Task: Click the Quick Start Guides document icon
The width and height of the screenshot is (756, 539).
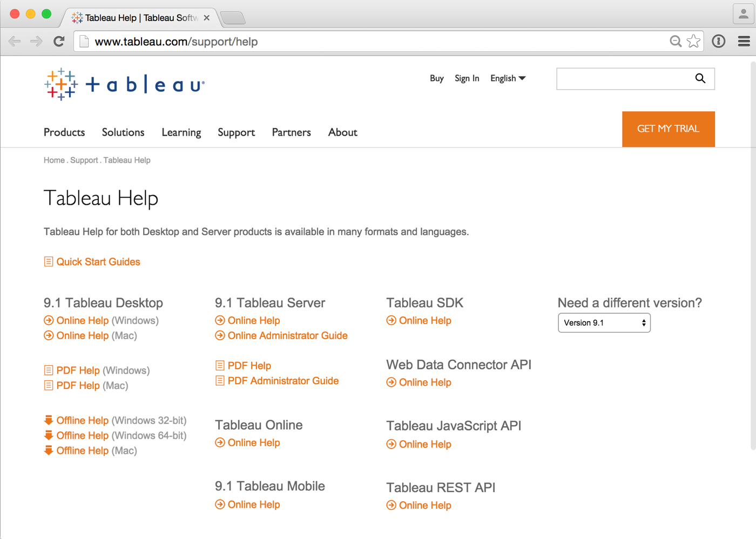Action: [49, 262]
